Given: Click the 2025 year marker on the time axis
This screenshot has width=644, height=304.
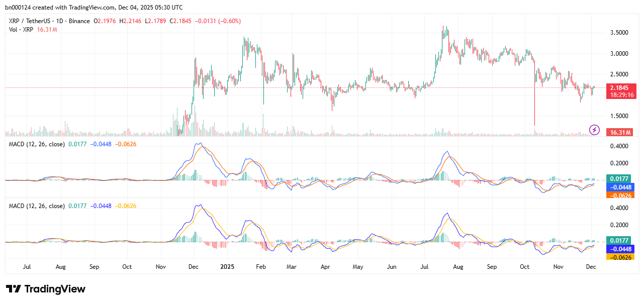Looking at the screenshot, I should tap(227, 267).
